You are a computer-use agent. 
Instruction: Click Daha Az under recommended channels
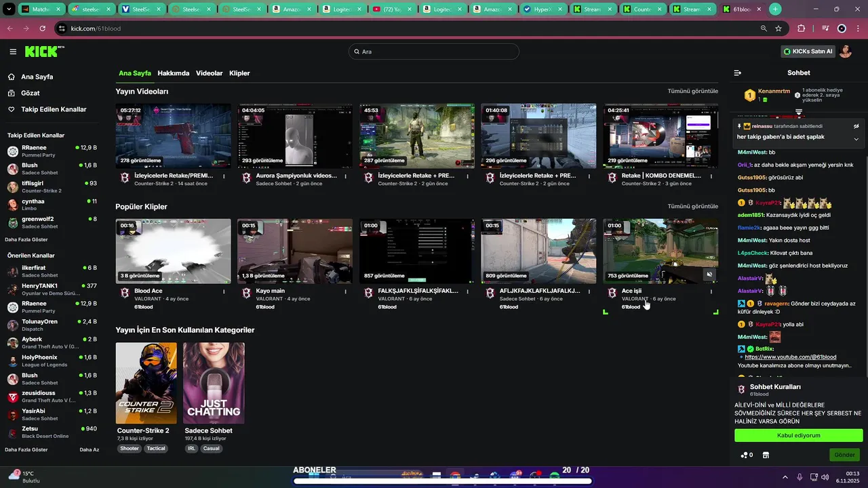click(90, 449)
